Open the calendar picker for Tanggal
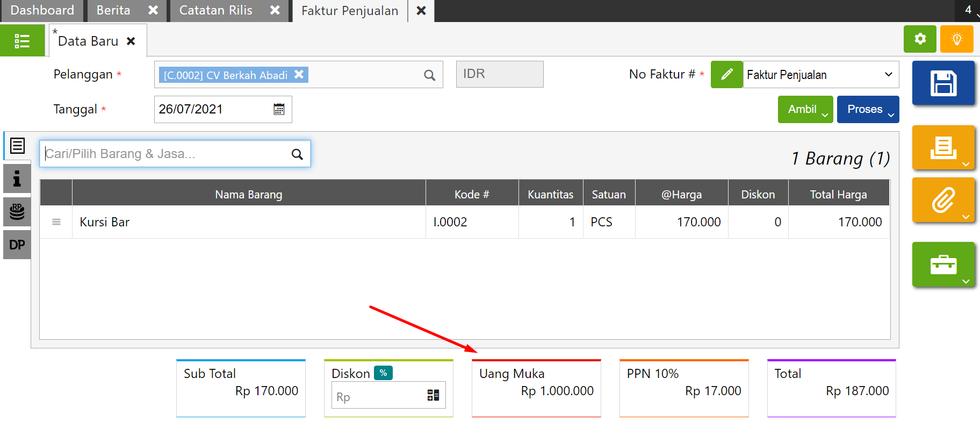This screenshot has height=421, width=980. [279, 109]
